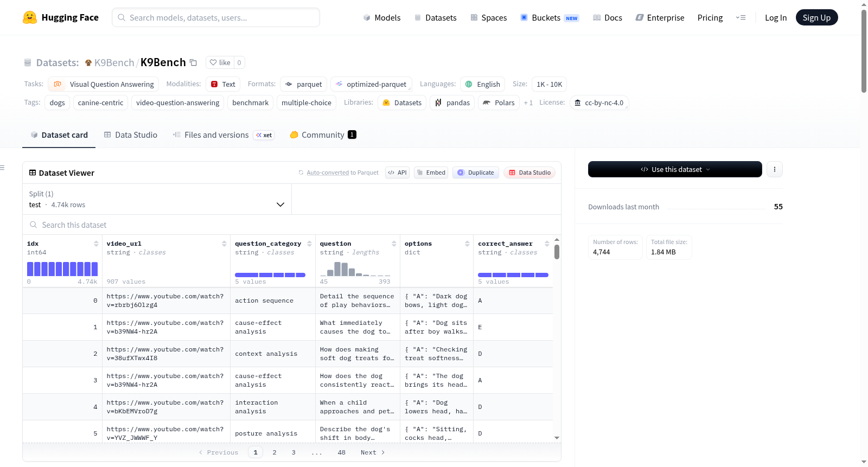Screen dimensions: 868x467
Task: Open the Docs menu
Action: [x=608, y=17]
